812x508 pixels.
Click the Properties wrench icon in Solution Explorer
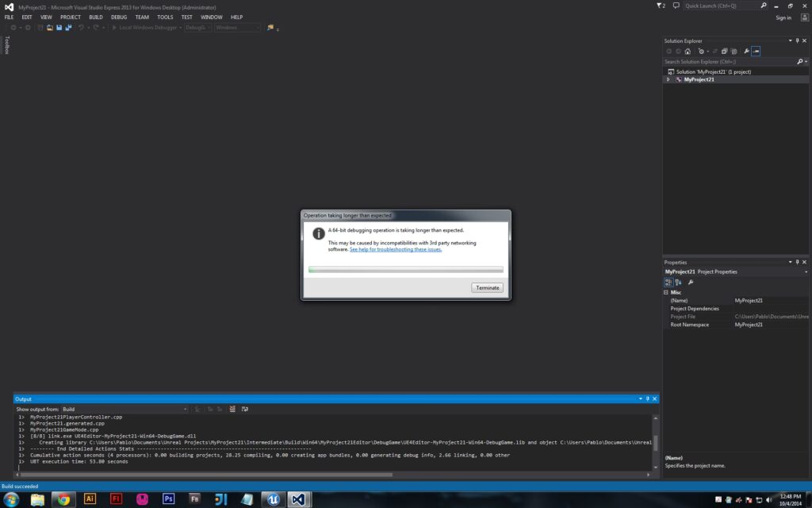pyautogui.click(x=746, y=51)
